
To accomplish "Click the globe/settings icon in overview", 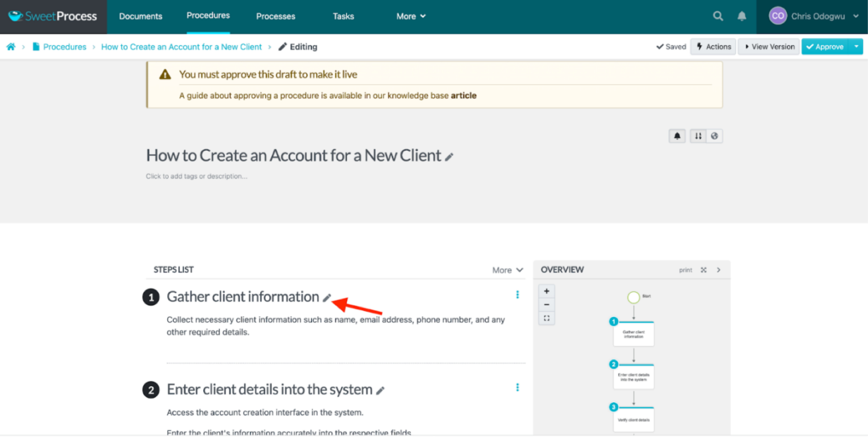I will (x=715, y=135).
